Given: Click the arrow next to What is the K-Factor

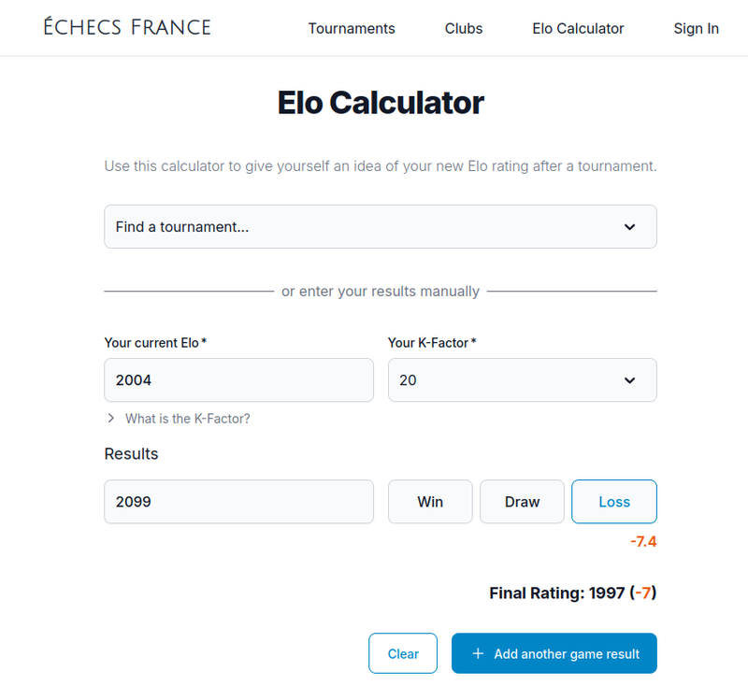Looking at the screenshot, I should point(110,419).
